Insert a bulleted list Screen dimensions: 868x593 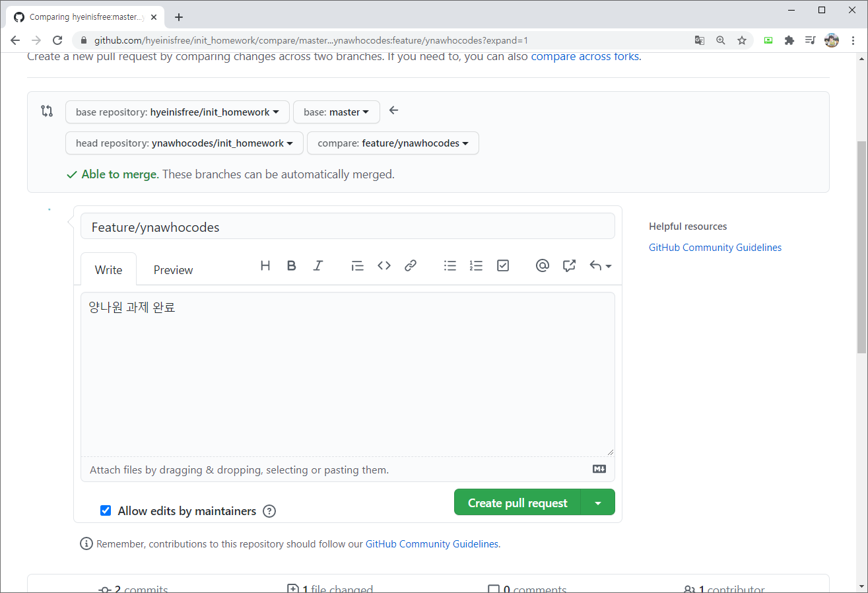[x=450, y=265]
